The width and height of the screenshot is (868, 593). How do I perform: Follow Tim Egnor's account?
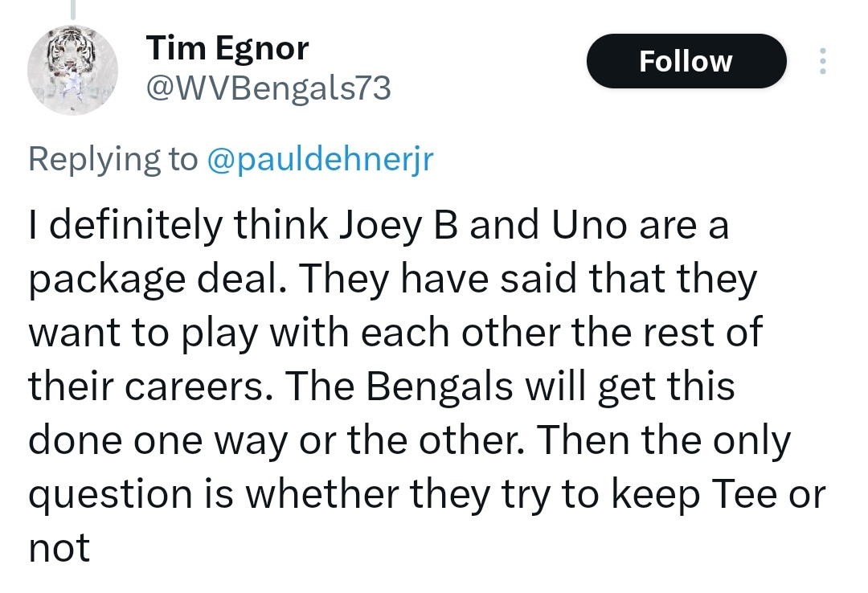click(x=686, y=61)
